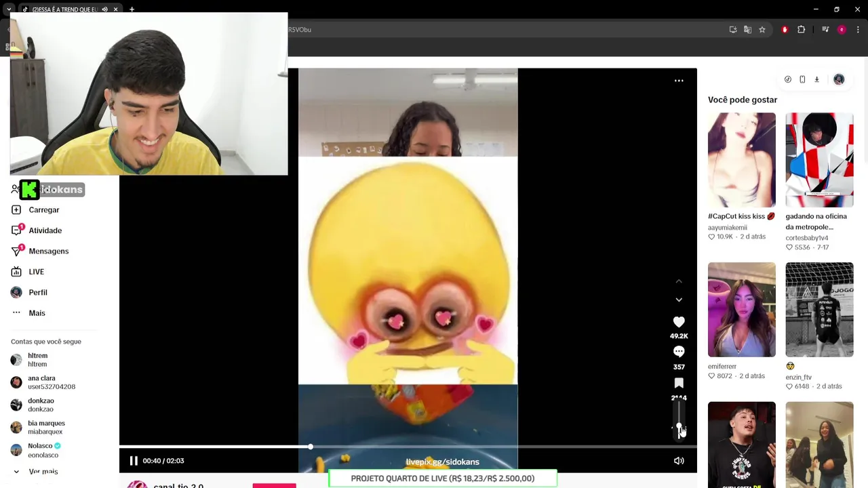Click the Mensagens paper-plane icon
Image resolution: width=868 pixels, height=488 pixels.
[x=16, y=251]
